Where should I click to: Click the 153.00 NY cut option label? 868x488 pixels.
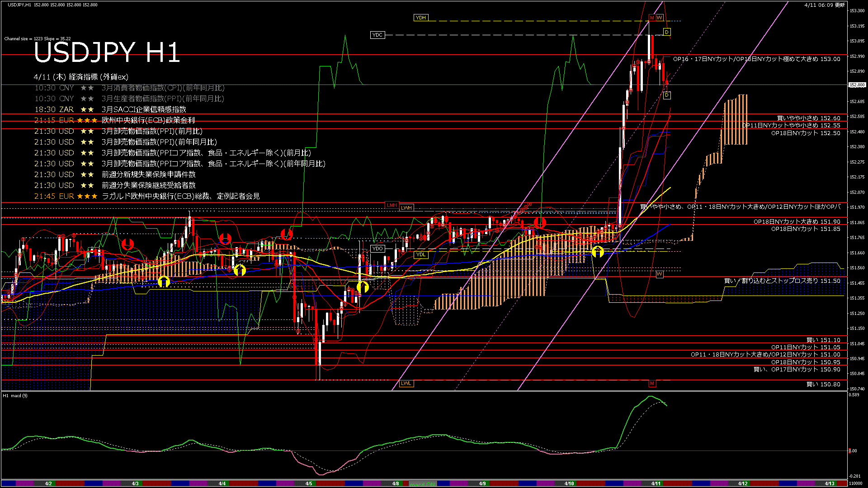tap(756, 59)
